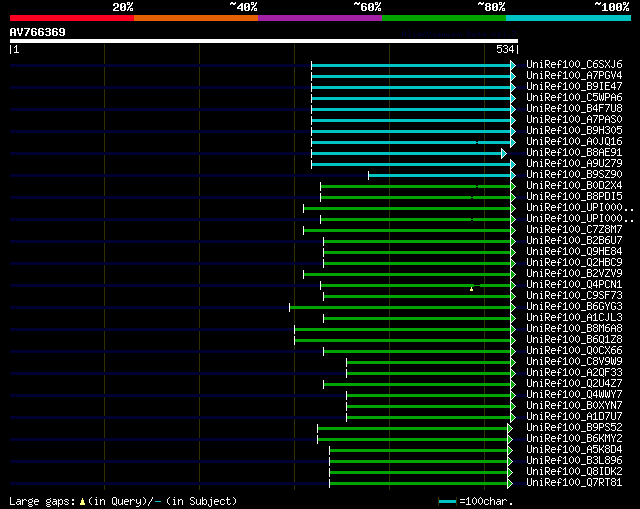640x509 pixels.
Task: Click the UniRef100_A1D7U7 label
Action: pos(574,417)
